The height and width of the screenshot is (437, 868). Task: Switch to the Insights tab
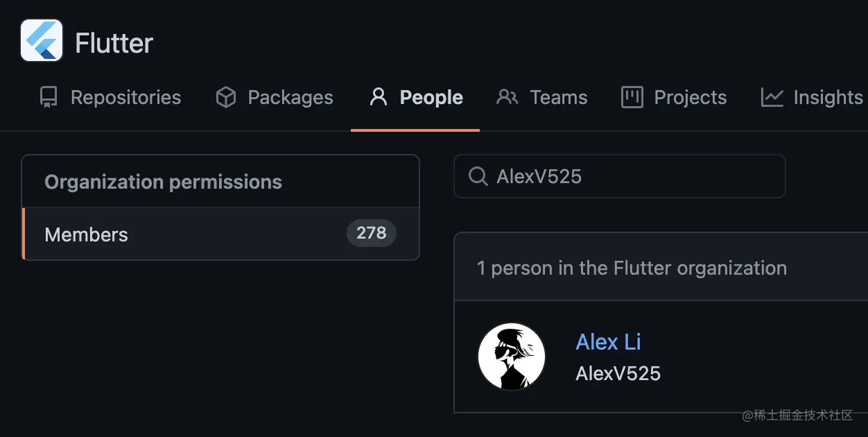point(828,98)
